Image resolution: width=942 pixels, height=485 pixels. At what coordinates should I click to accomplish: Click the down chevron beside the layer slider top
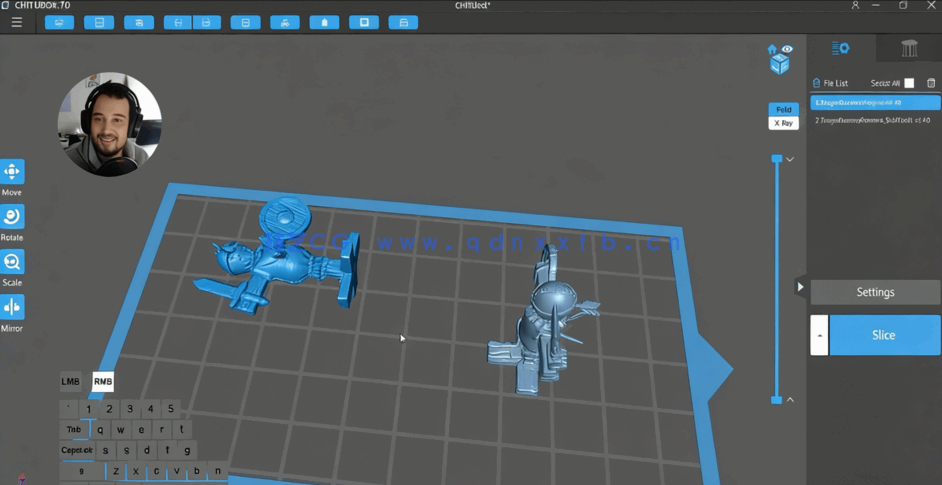pos(790,159)
